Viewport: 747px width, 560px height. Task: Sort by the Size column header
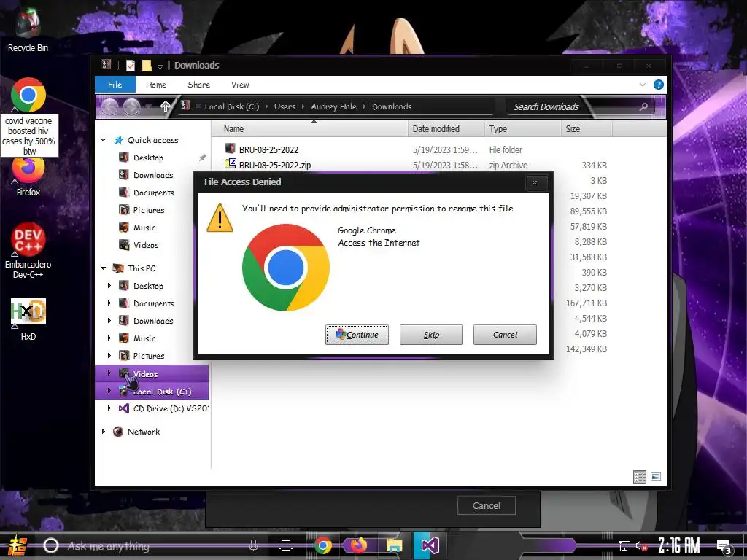click(x=587, y=128)
